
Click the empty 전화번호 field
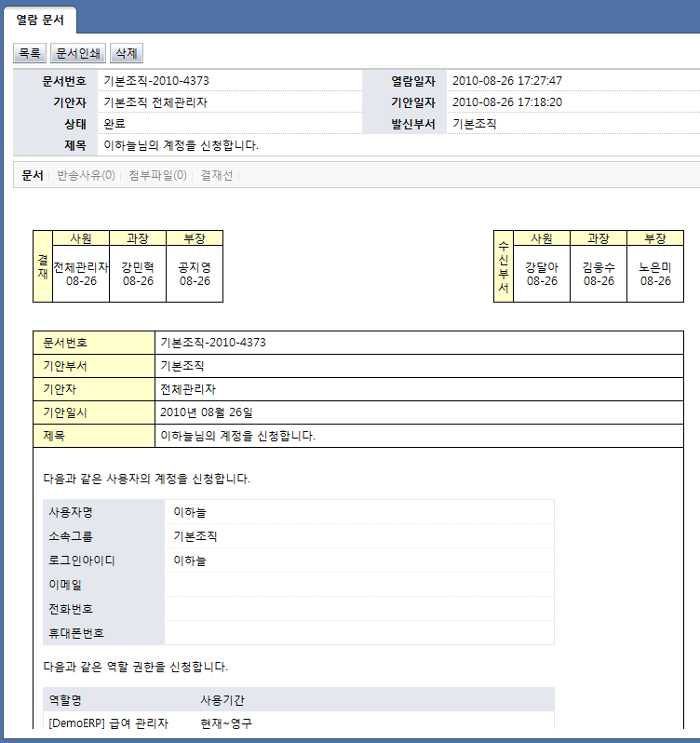pyautogui.click(x=358, y=609)
